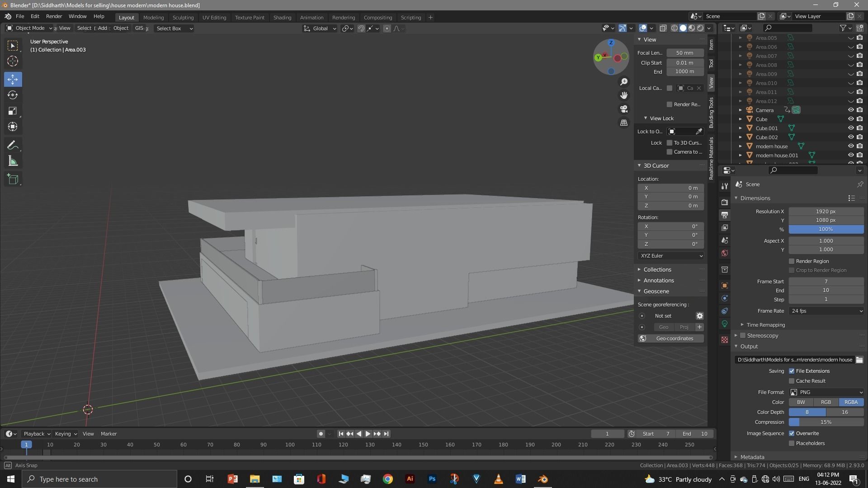Switch orthographic/perspective grid icon
This screenshot has width=868, height=488.
coord(624,123)
